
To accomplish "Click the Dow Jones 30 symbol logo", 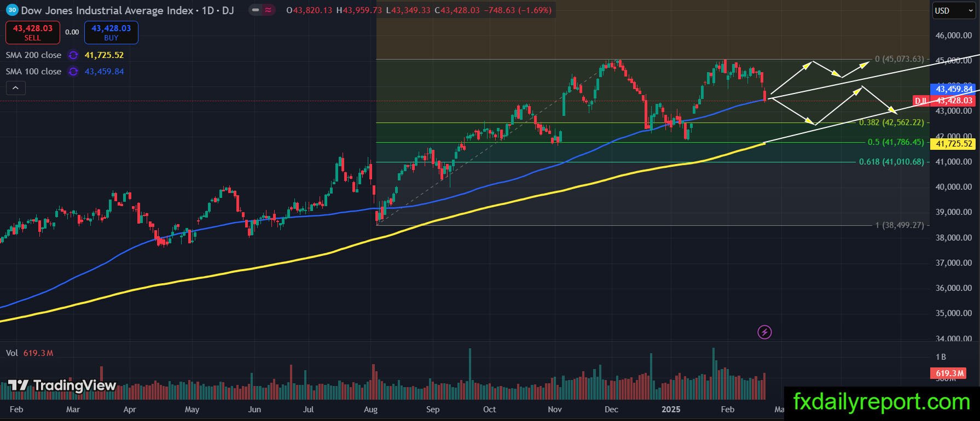I will click(12, 10).
